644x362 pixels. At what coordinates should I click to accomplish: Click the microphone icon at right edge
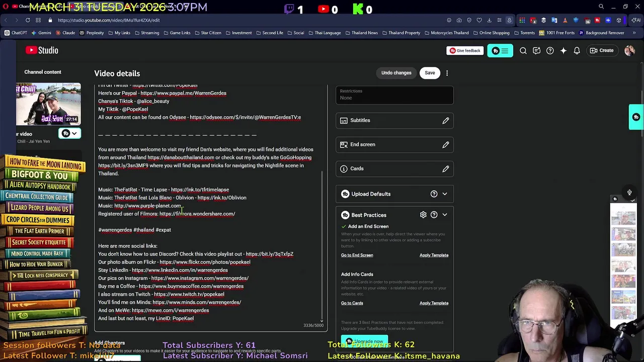[629, 193]
